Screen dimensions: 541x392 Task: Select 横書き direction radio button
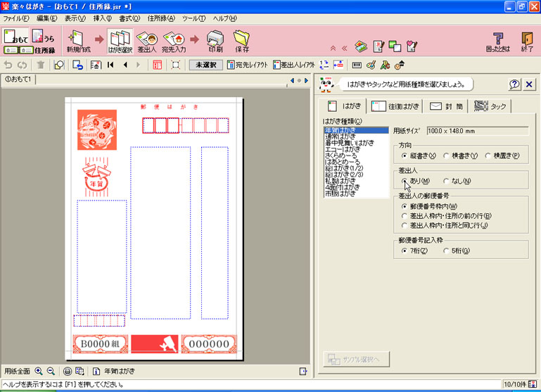pyautogui.click(x=447, y=156)
